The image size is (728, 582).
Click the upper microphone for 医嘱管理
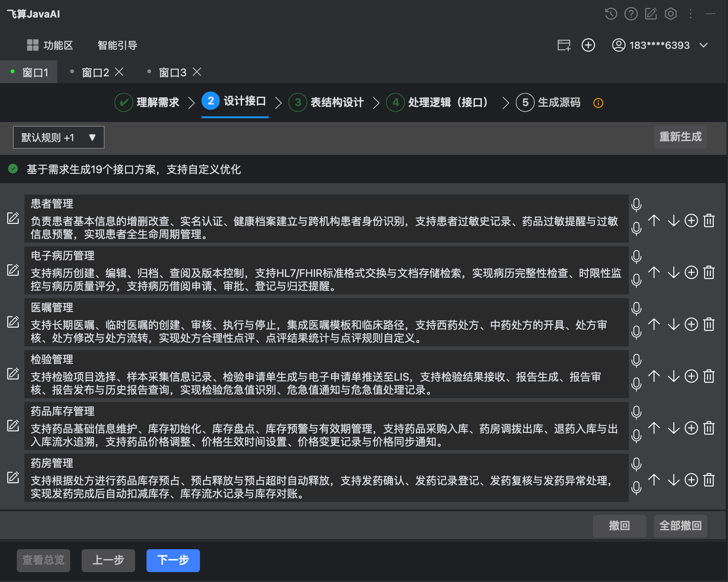coord(636,309)
